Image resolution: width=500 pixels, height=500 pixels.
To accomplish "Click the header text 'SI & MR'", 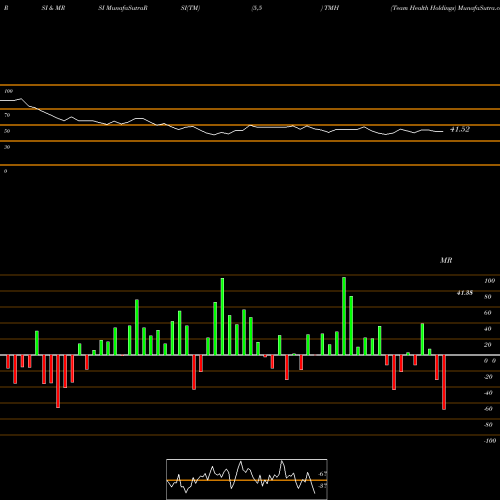I will point(53,8).
